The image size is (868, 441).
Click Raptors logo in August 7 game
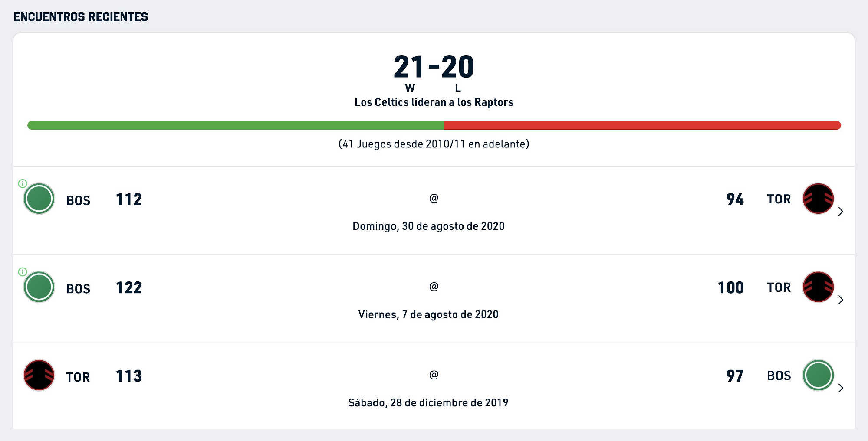pyautogui.click(x=818, y=287)
